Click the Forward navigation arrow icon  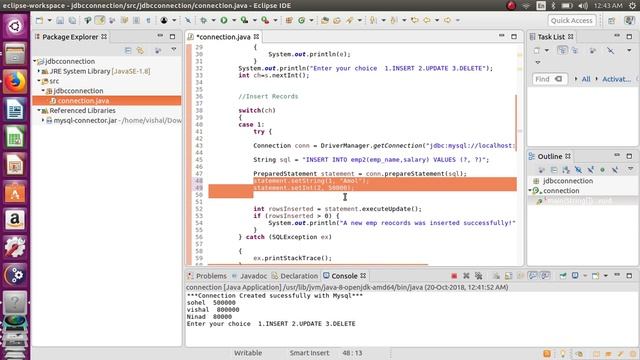pyautogui.click(x=447, y=20)
